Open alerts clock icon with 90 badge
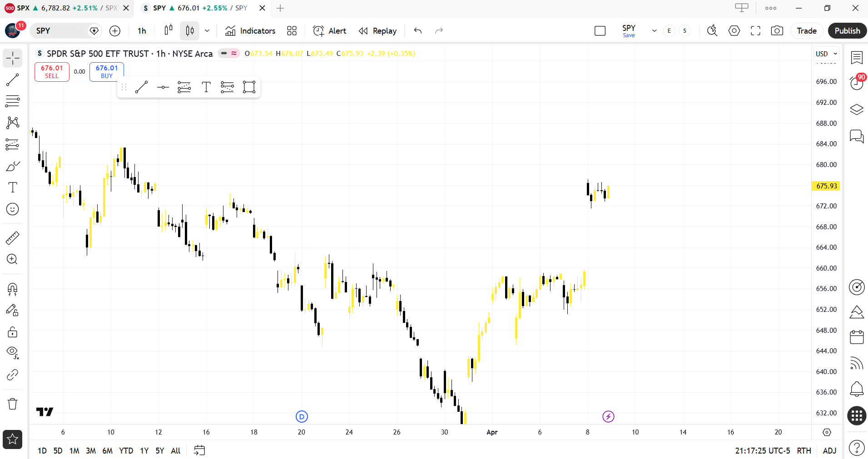The width and height of the screenshot is (868, 459). tap(857, 83)
